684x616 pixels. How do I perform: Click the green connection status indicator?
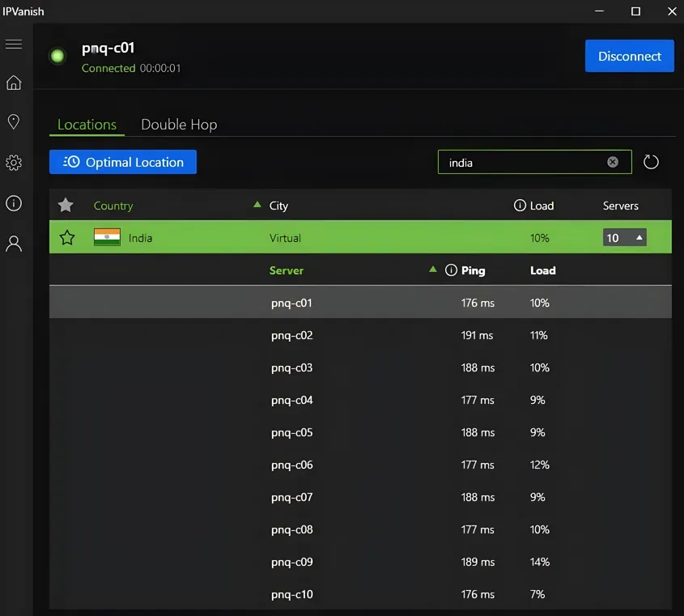[57, 56]
